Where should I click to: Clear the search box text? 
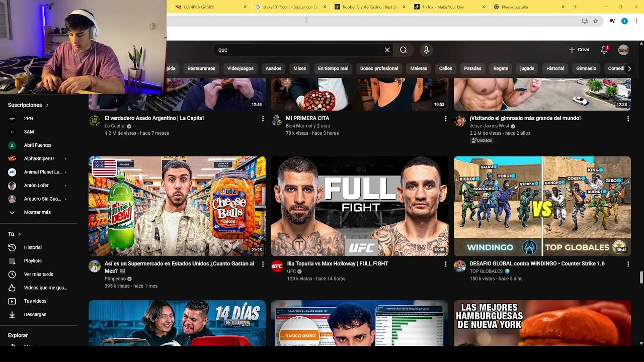(387, 50)
